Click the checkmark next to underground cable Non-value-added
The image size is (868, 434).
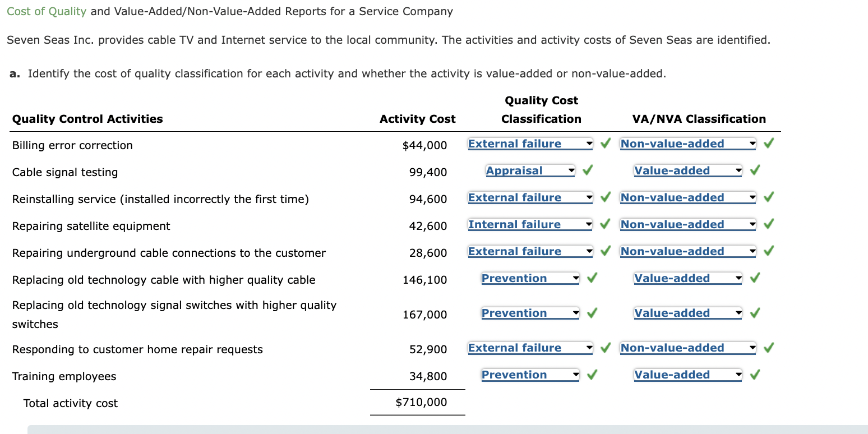(768, 251)
